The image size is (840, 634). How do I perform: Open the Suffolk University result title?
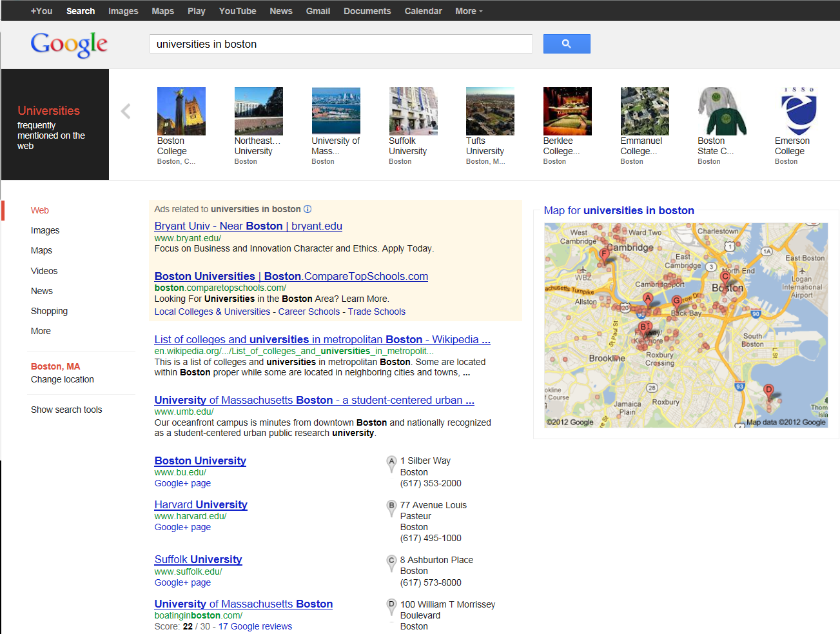[x=198, y=559]
